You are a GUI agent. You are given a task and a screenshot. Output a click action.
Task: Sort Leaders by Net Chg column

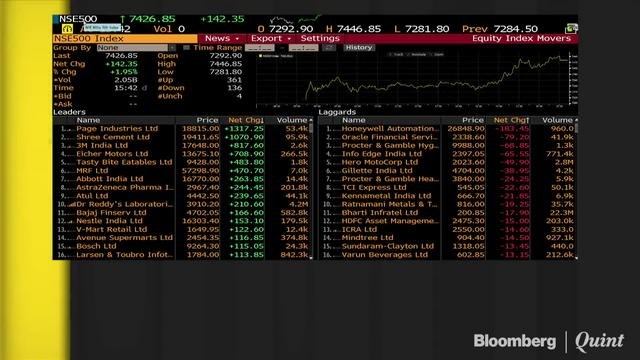pyautogui.click(x=246, y=120)
